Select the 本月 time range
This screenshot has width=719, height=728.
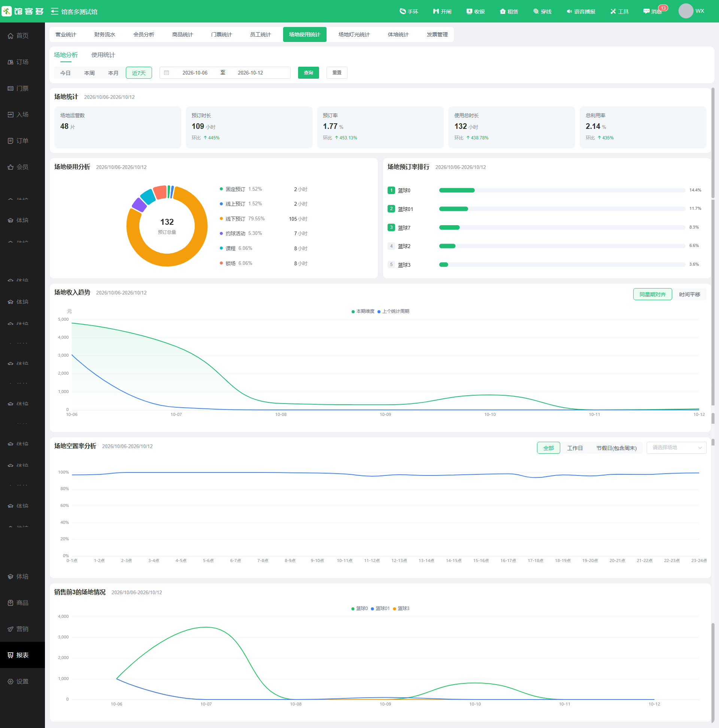point(113,73)
